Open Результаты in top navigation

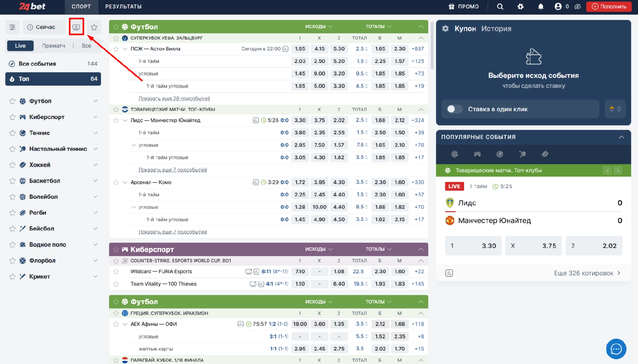124,6
